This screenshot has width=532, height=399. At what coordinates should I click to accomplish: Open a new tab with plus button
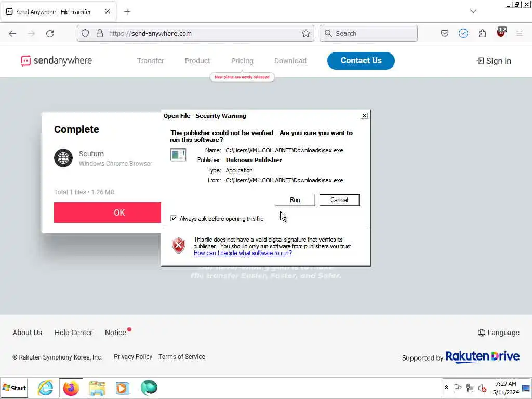tap(127, 12)
